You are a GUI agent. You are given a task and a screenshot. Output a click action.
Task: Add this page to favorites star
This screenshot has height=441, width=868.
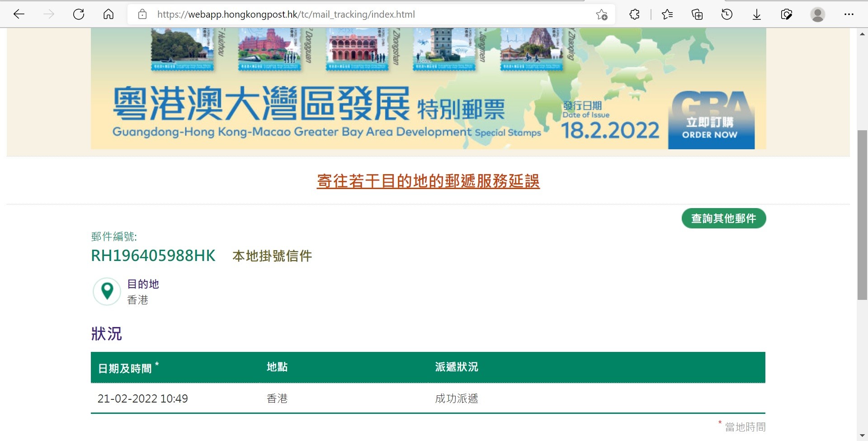tap(602, 14)
